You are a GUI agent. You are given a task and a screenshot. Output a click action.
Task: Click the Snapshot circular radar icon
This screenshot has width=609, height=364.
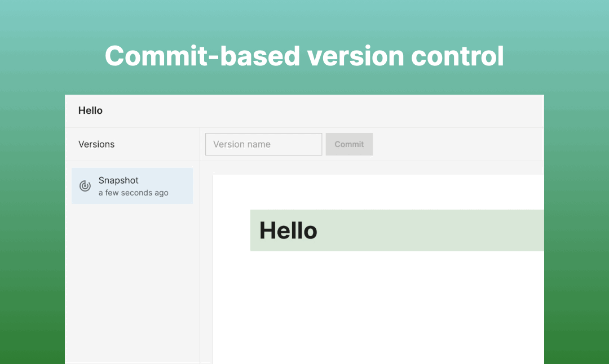click(85, 186)
